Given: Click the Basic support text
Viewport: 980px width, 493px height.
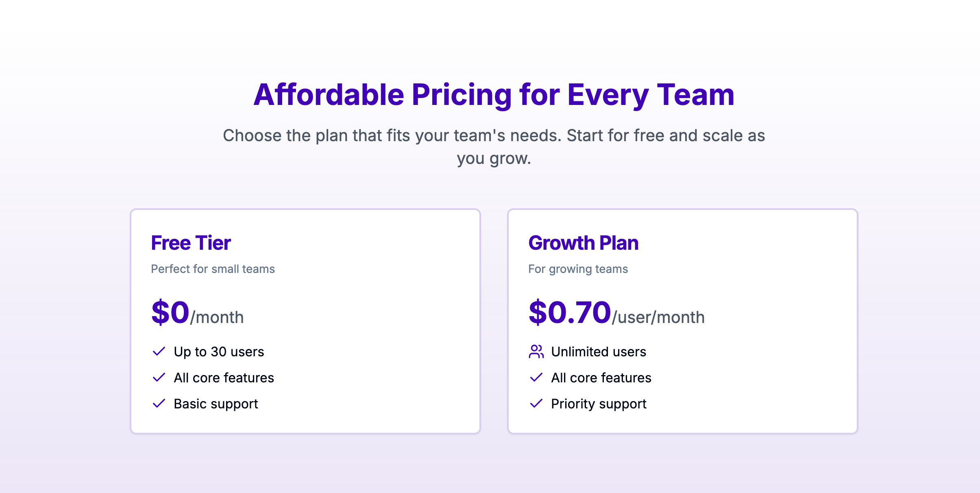Looking at the screenshot, I should tap(216, 404).
